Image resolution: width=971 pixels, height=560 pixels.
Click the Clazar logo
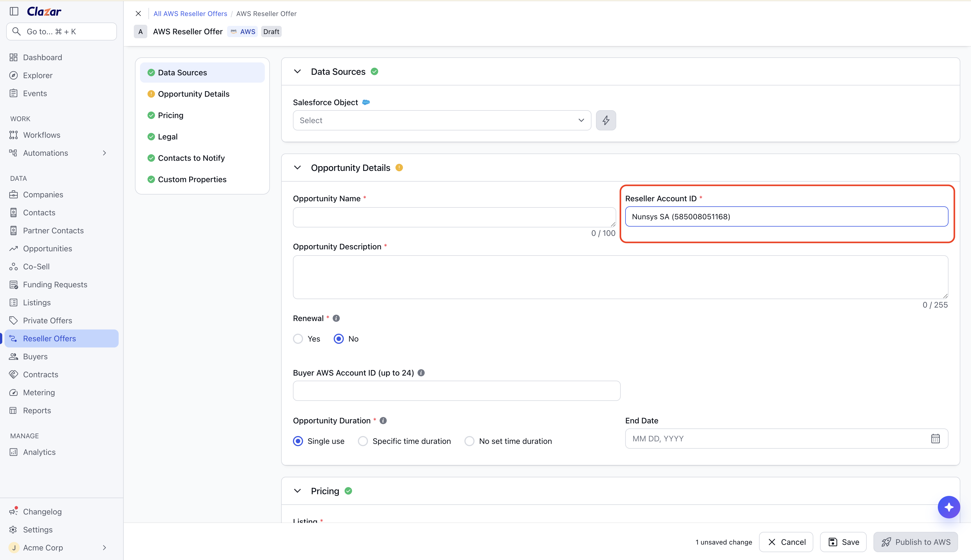(44, 12)
